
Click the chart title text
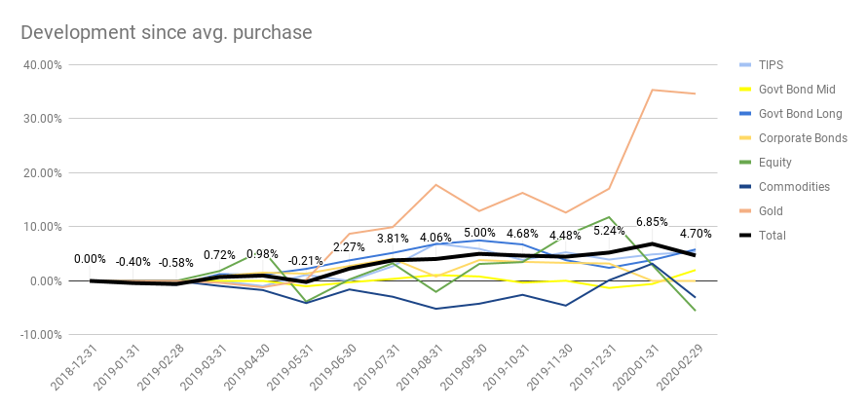tap(167, 32)
